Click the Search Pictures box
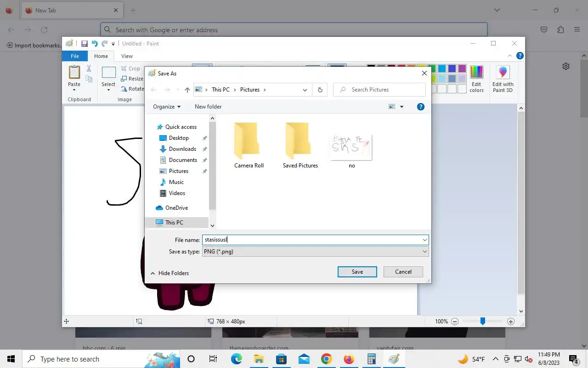The image size is (588, 368). (x=379, y=90)
